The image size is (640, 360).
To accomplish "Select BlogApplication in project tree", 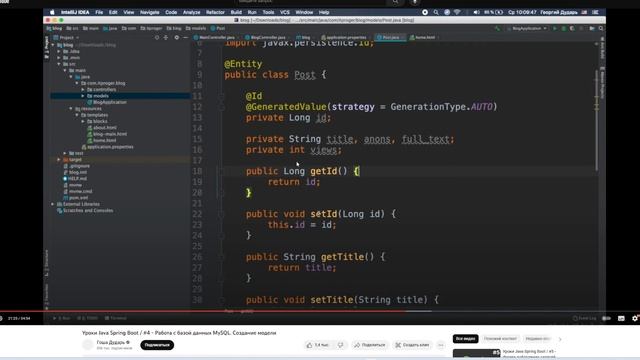I will [107, 102].
